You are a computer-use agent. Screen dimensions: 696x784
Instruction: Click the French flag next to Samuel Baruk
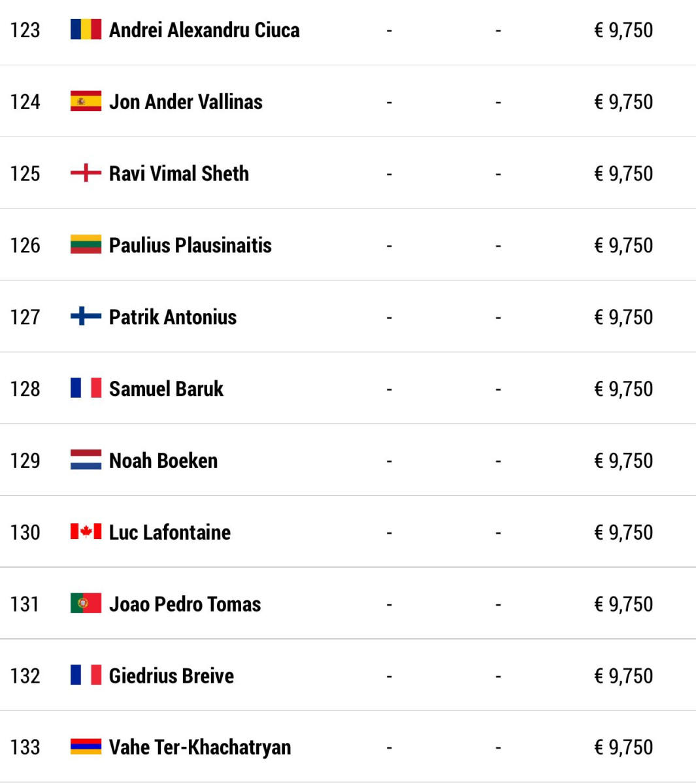coord(86,389)
